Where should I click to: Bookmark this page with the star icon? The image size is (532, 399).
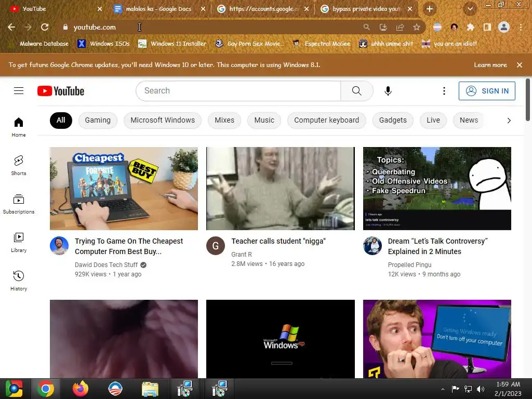(x=417, y=27)
